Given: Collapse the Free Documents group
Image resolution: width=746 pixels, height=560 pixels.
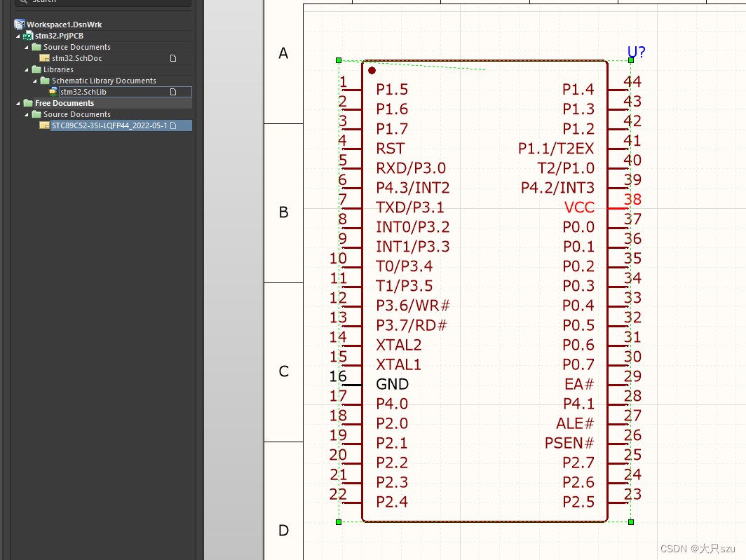Looking at the screenshot, I should (x=18, y=103).
